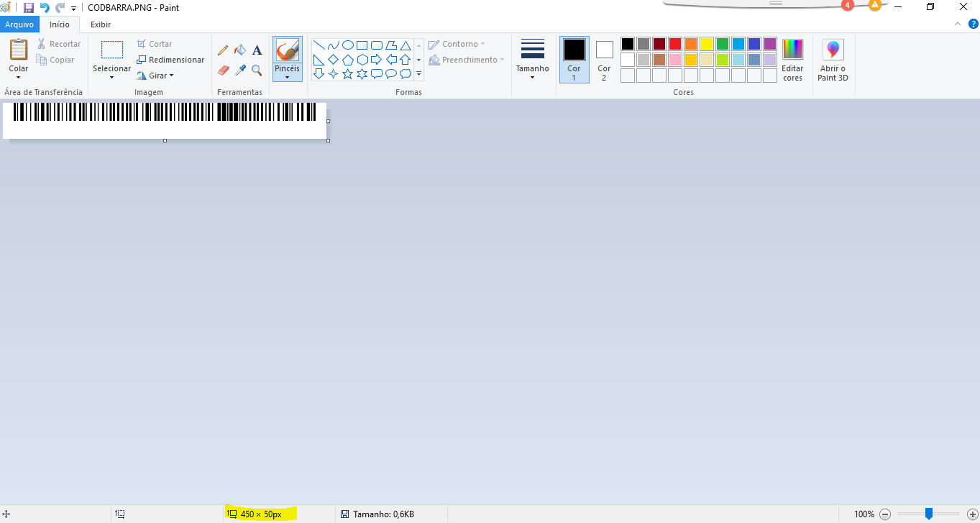Redo the action in the title bar

point(60,8)
